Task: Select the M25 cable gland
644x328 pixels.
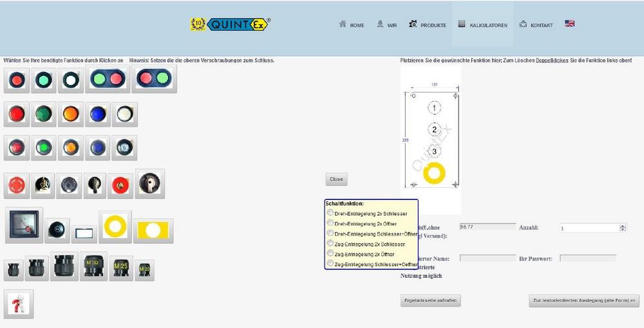Action: click(x=121, y=269)
